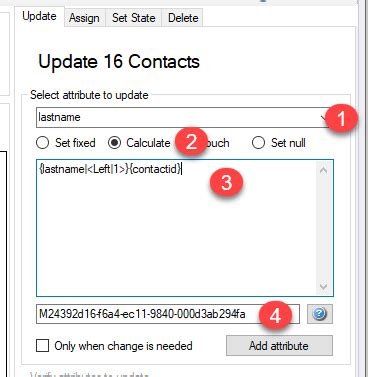The height and width of the screenshot is (377, 368).
Task: Click inside the calculation formula text area
Action: point(177,228)
